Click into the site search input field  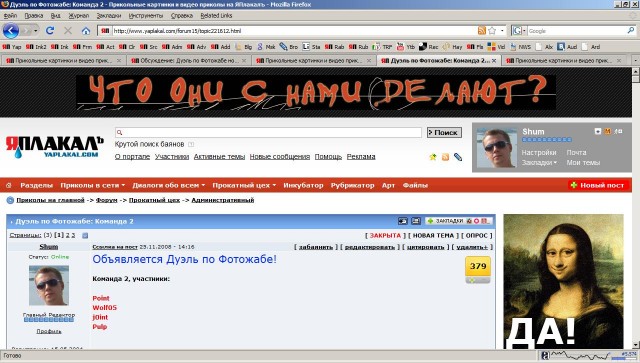[268, 132]
